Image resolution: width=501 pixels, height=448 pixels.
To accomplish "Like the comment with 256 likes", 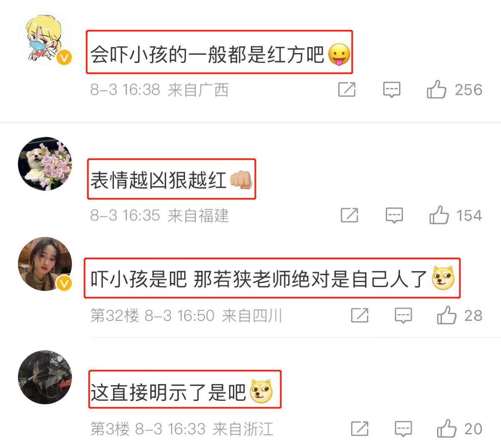I will (436, 89).
